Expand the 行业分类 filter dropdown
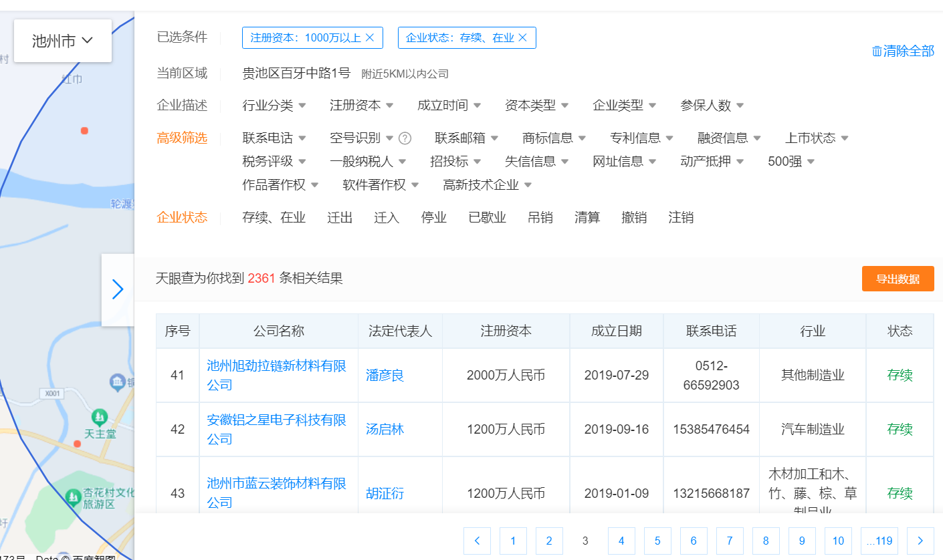 (274, 105)
